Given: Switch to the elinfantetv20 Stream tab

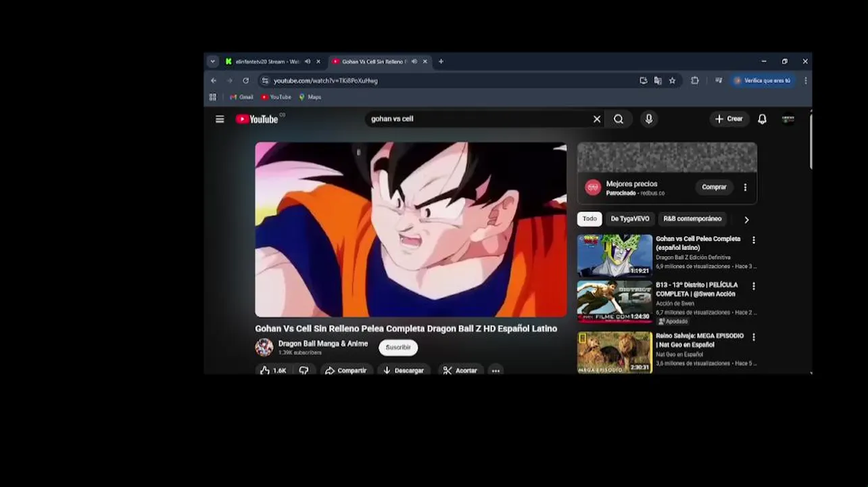Looking at the screenshot, I should coord(268,62).
